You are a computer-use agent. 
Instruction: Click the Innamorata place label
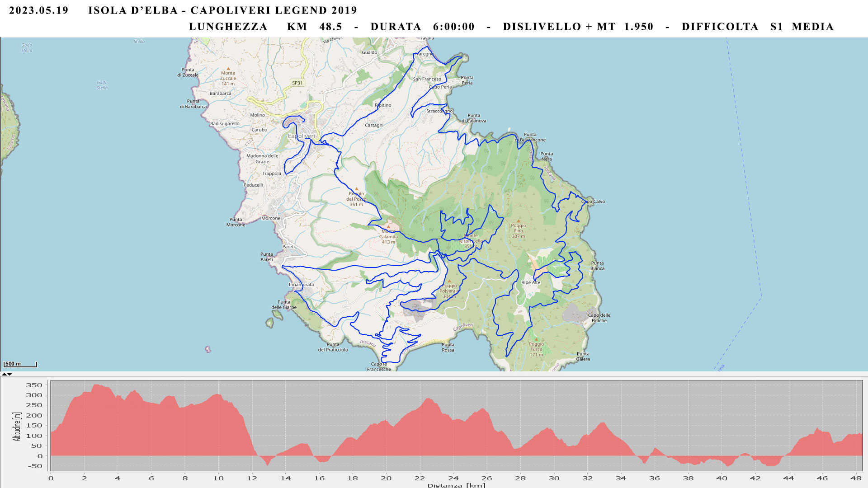click(301, 285)
